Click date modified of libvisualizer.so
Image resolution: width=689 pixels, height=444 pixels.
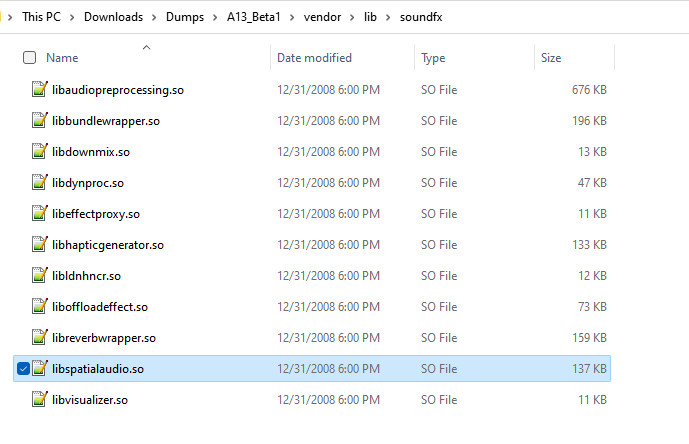328,400
